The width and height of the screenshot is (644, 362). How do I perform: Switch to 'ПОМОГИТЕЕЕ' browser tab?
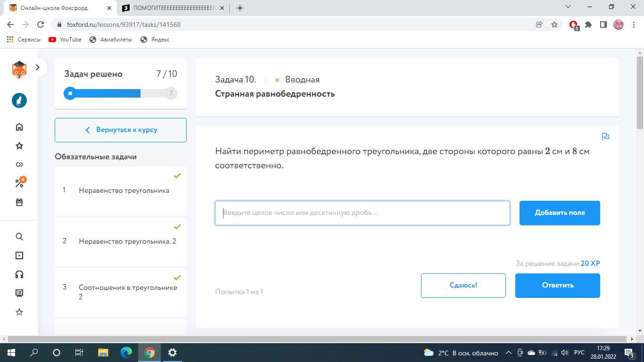tap(173, 8)
